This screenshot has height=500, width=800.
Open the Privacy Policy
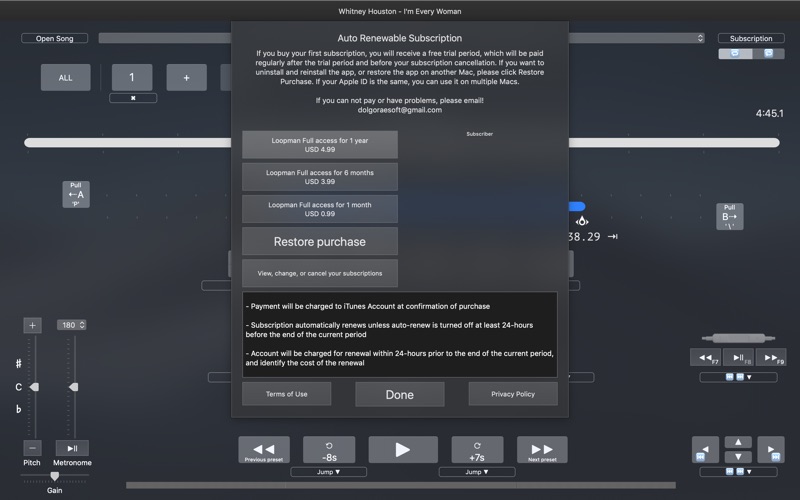click(x=513, y=394)
